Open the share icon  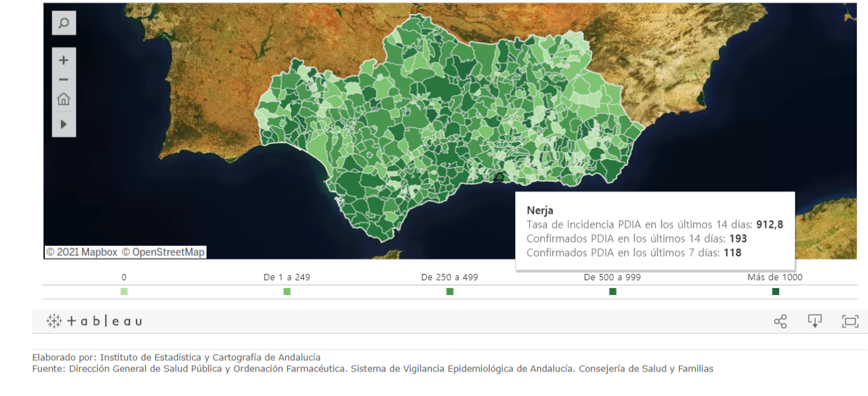click(780, 321)
